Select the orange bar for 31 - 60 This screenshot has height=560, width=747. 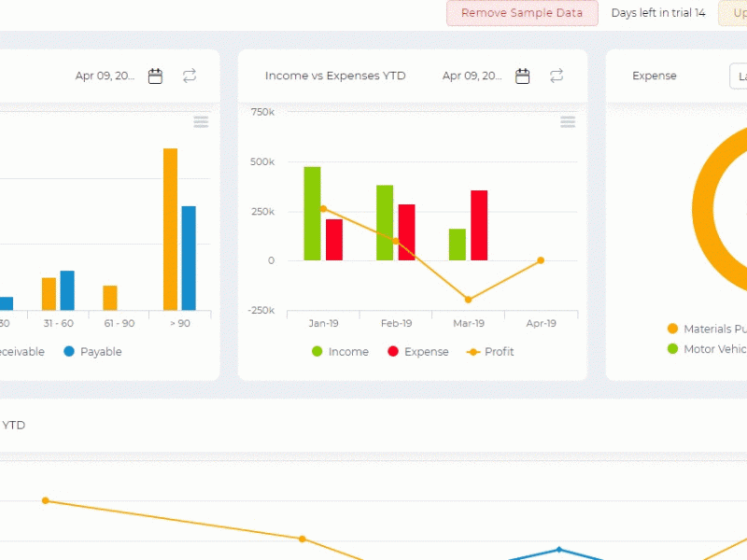49,294
